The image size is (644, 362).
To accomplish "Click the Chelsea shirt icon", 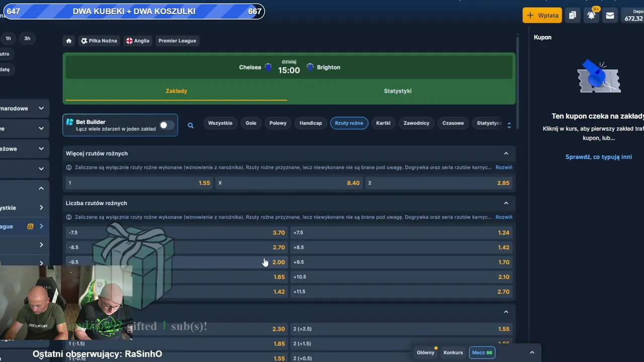I will coord(268,67).
